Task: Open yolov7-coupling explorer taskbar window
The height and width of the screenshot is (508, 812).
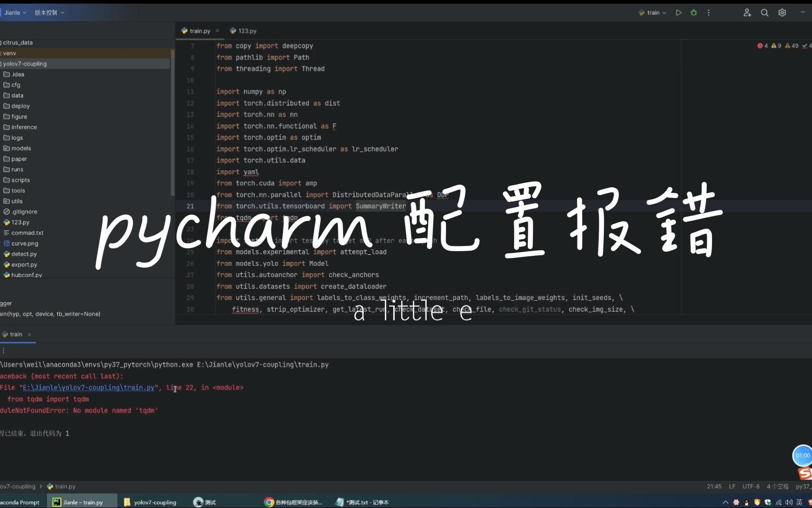Action: coord(150,502)
